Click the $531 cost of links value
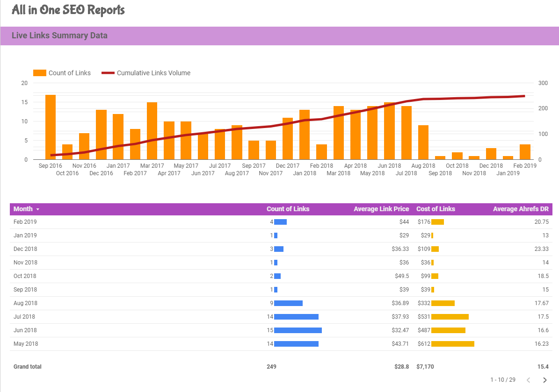This screenshot has width=559, height=392. pyautogui.click(x=424, y=316)
